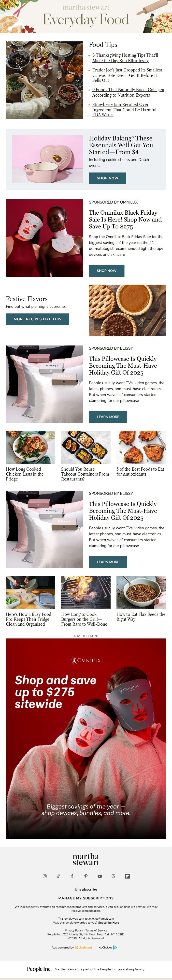This screenshot has width=172, height=980.
Task: Click More Recipes Like This button
Action: tap(38, 319)
